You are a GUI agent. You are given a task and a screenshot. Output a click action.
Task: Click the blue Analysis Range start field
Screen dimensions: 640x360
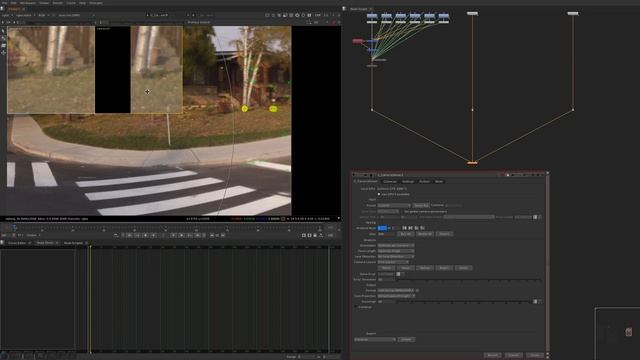point(382,228)
